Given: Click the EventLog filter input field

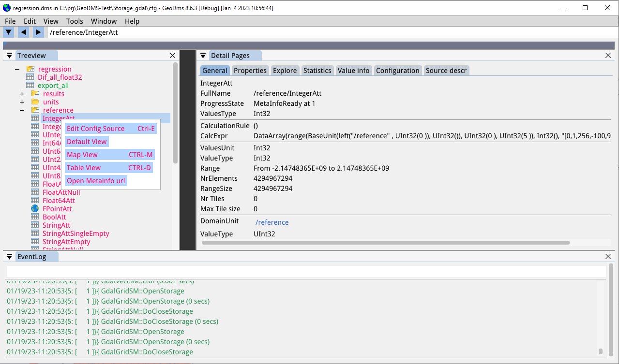Looking at the screenshot, I should click(x=194, y=271).
